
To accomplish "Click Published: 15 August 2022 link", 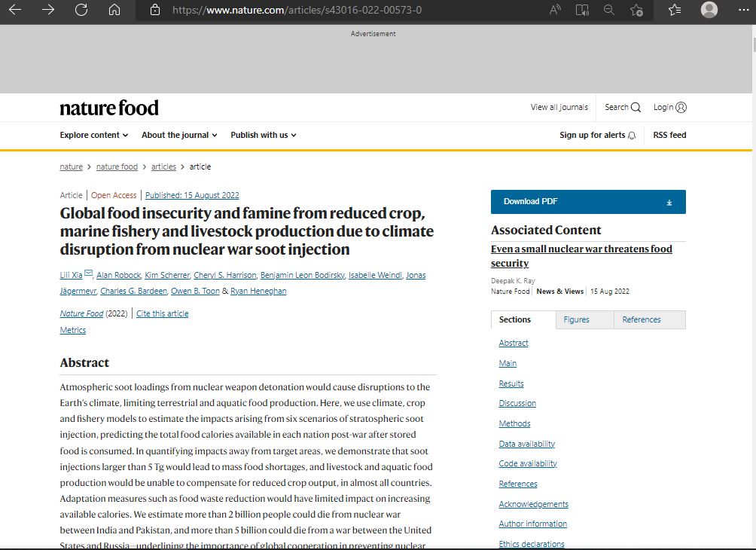I will coord(192,195).
